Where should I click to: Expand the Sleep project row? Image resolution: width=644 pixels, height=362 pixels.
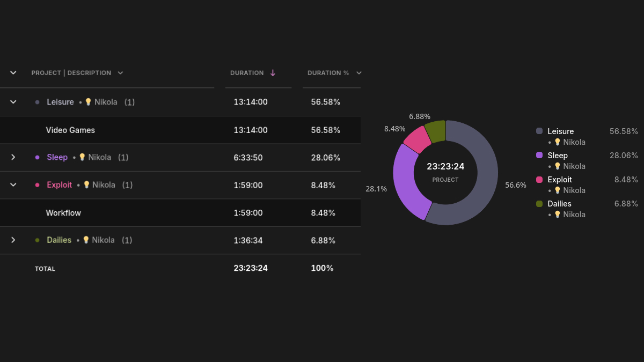(13, 157)
